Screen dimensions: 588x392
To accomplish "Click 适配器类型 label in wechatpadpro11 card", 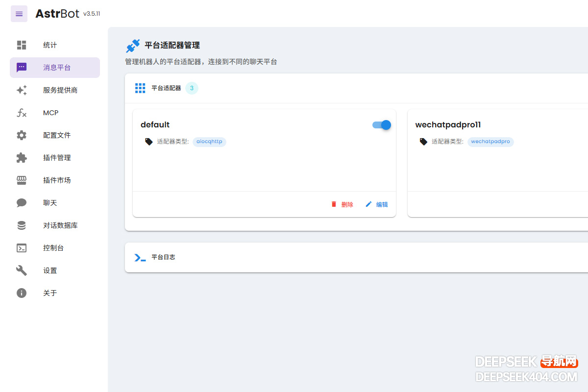I will [447, 142].
